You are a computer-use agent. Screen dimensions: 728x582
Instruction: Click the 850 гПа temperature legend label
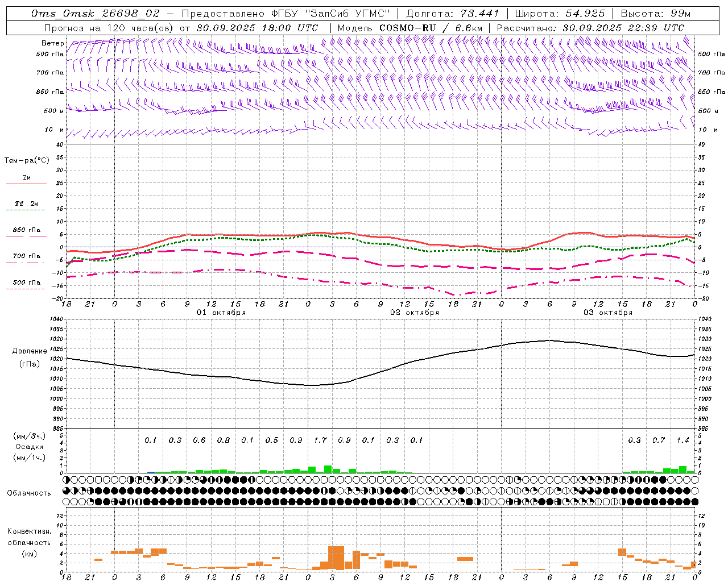[27, 230]
